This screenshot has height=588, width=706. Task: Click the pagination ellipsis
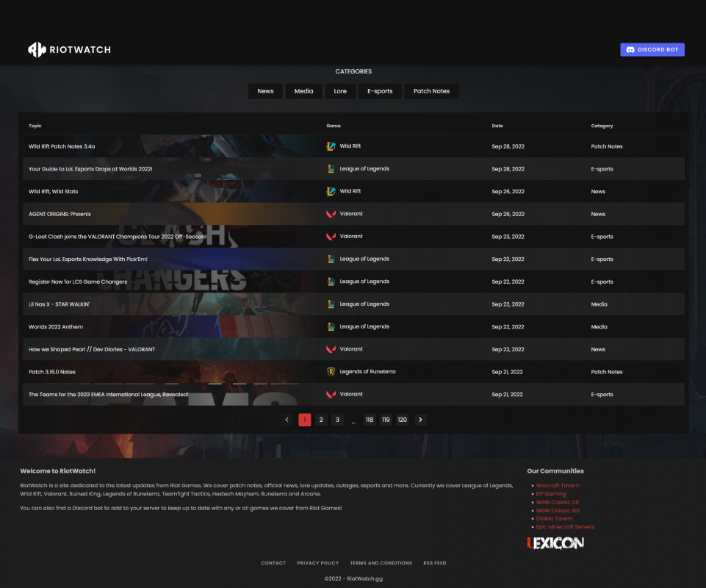(x=353, y=422)
